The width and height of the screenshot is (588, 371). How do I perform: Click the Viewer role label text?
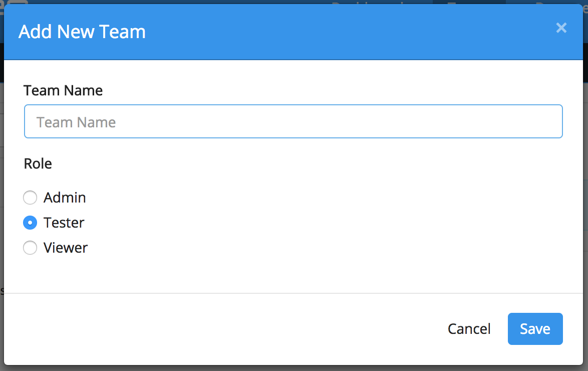66,248
